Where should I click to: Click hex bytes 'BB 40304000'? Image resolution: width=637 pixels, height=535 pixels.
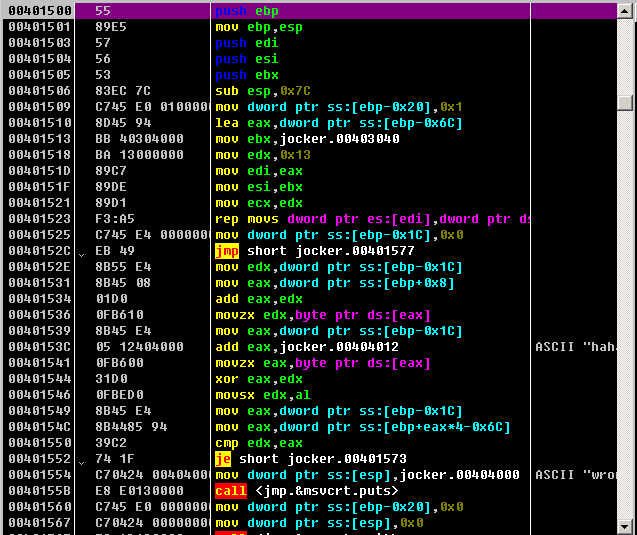click(x=139, y=139)
